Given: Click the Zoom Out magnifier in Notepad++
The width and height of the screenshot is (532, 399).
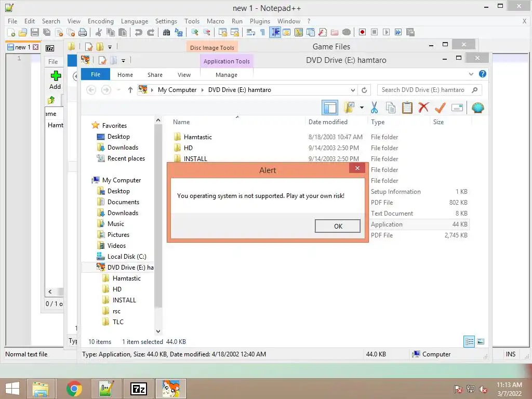Looking at the screenshot, I should 207,32.
